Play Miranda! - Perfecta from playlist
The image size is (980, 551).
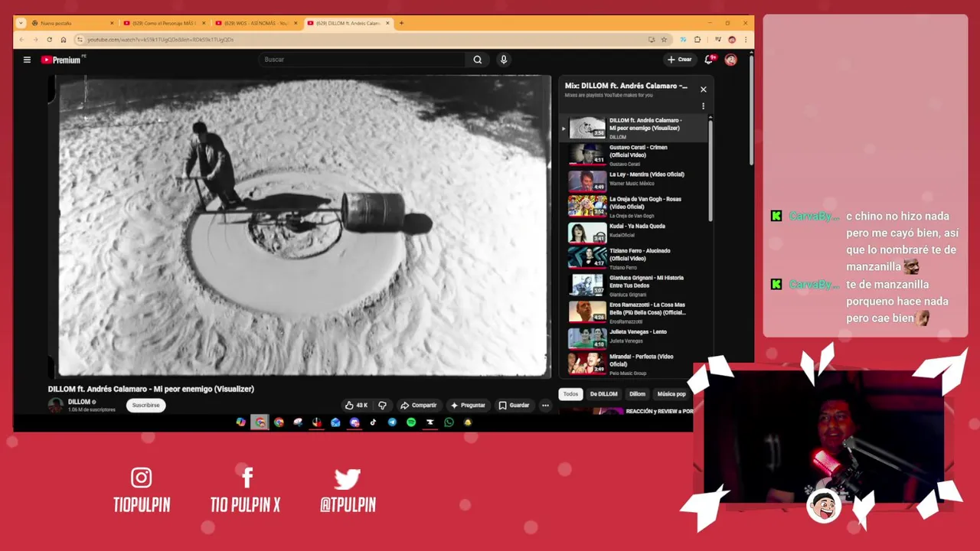(x=635, y=364)
